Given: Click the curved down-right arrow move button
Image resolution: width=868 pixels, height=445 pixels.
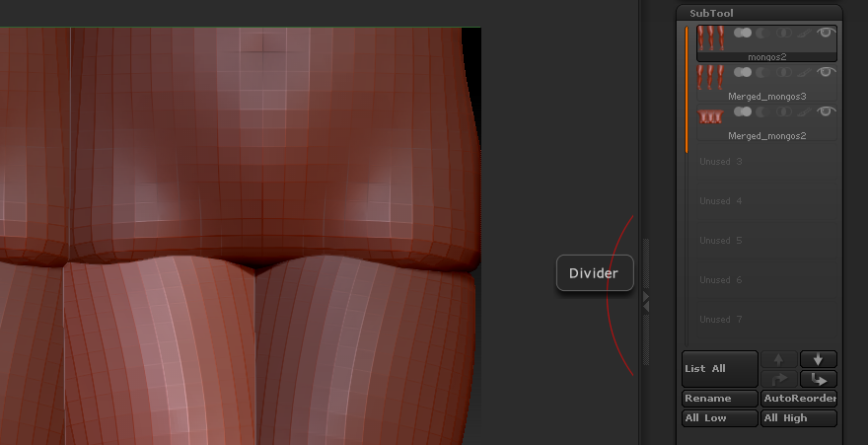Looking at the screenshot, I should coord(818,379).
